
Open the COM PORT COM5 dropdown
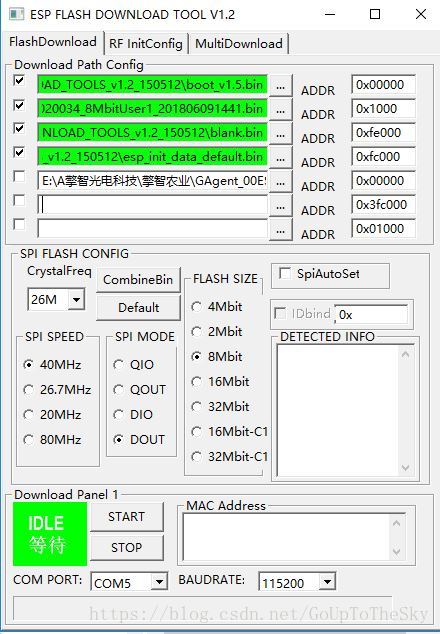(159, 582)
